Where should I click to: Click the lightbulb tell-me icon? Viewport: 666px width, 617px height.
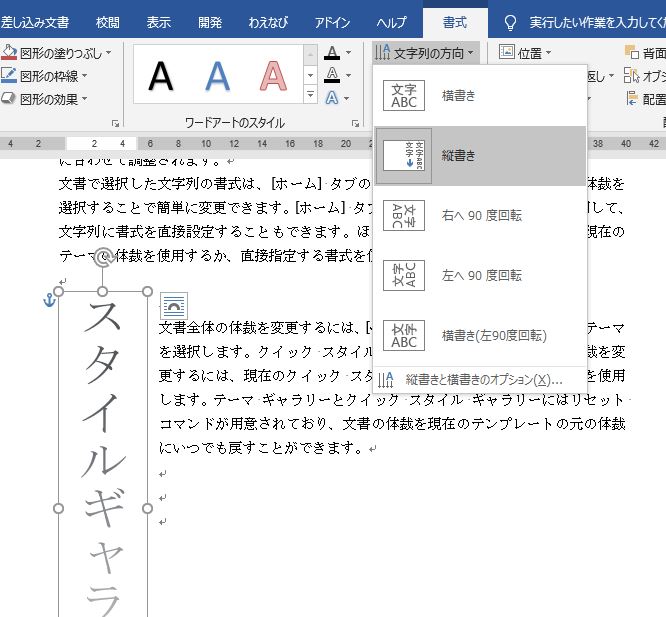tap(510, 23)
